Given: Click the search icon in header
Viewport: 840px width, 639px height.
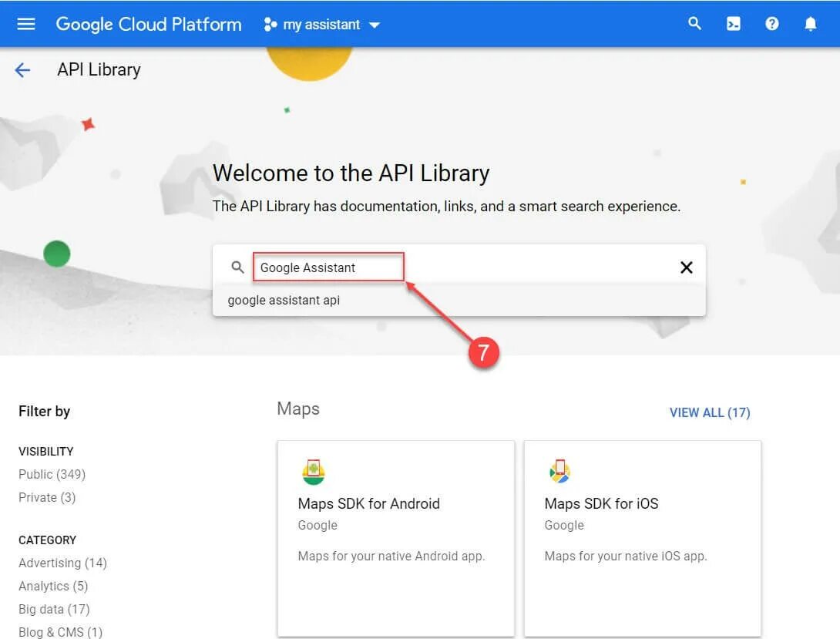Looking at the screenshot, I should coord(695,24).
